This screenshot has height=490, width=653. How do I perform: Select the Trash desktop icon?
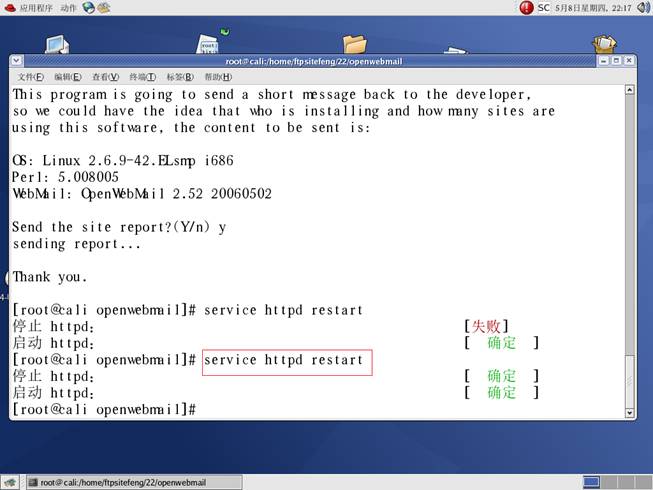(x=603, y=43)
